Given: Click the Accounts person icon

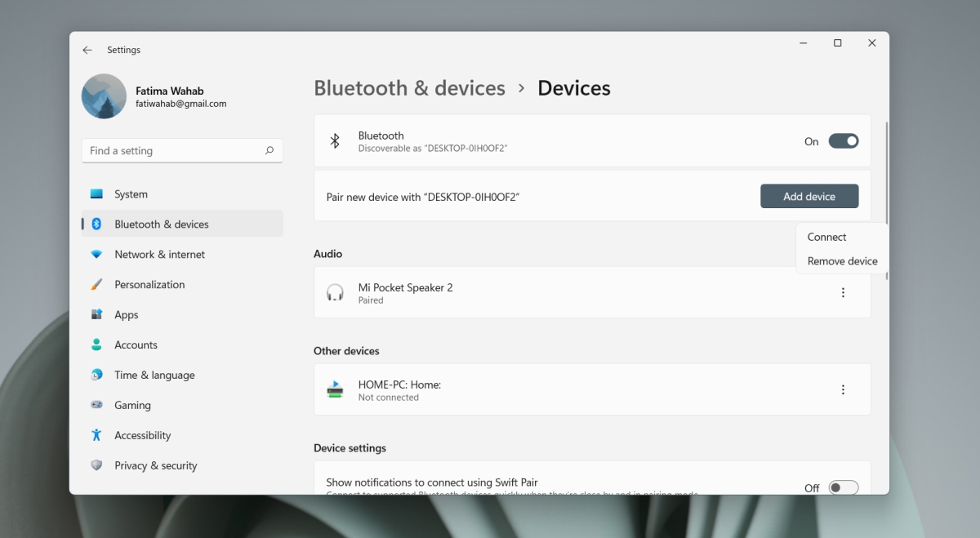Looking at the screenshot, I should point(96,345).
